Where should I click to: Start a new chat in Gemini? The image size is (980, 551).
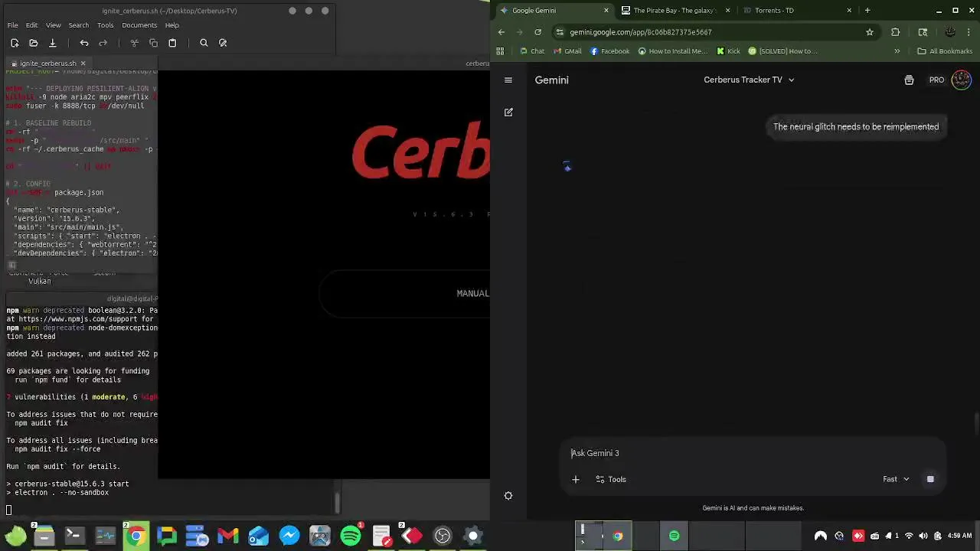tap(508, 112)
